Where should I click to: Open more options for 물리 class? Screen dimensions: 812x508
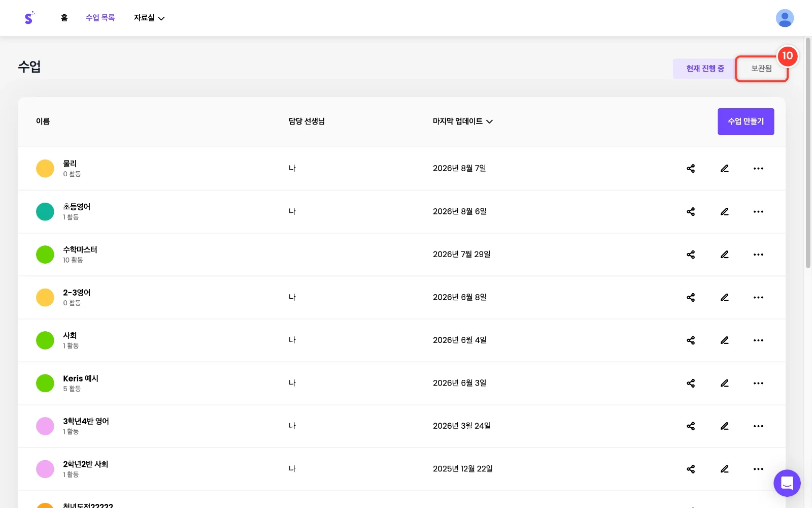tap(758, 169)
